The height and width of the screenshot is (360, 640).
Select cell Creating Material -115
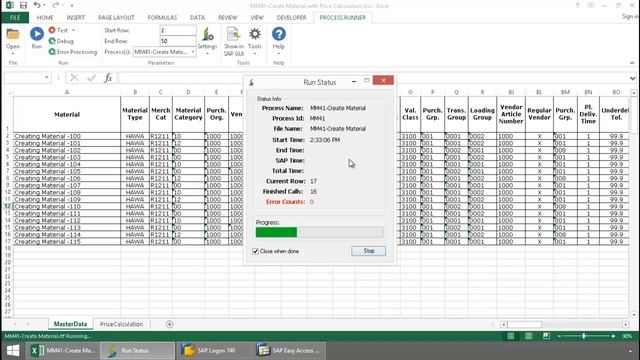tap(67, 241)
